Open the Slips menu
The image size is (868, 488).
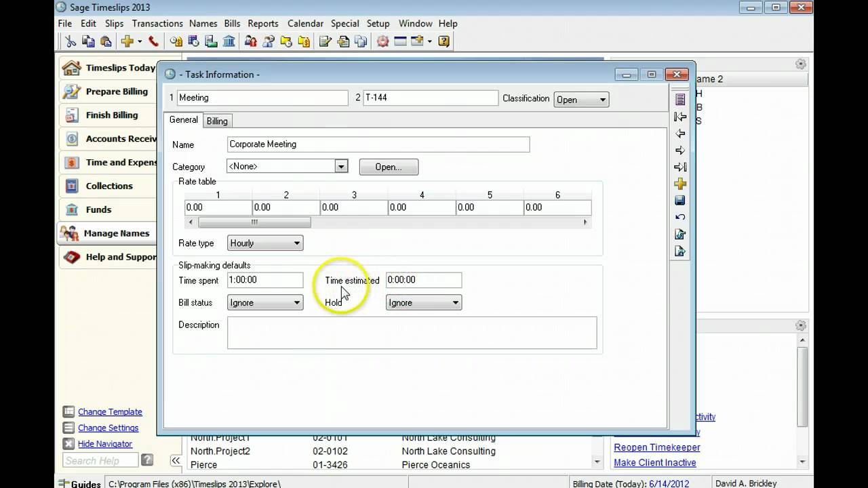[114, 23]
